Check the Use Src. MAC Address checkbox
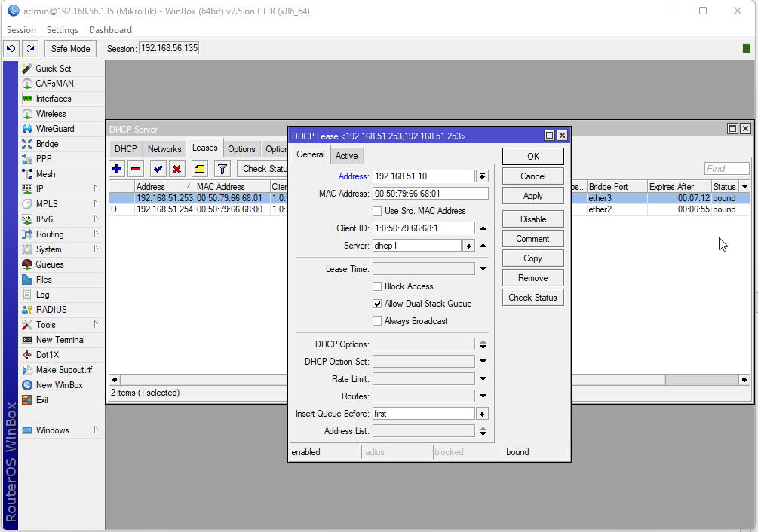 pos(377,211)
